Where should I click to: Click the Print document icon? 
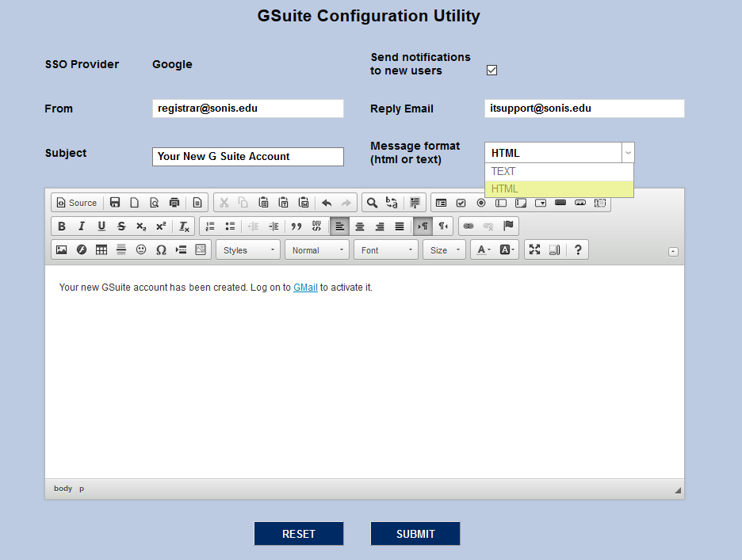(174, 202)
